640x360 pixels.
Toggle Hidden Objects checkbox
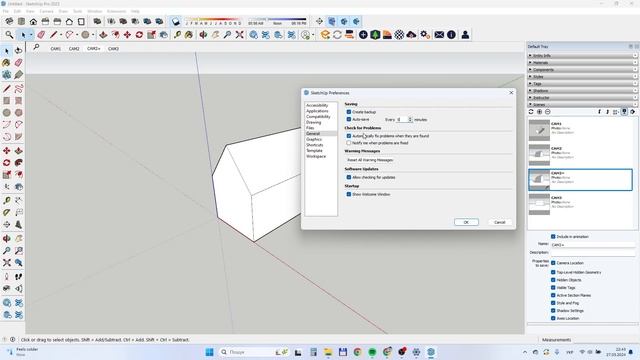point(553,280)
